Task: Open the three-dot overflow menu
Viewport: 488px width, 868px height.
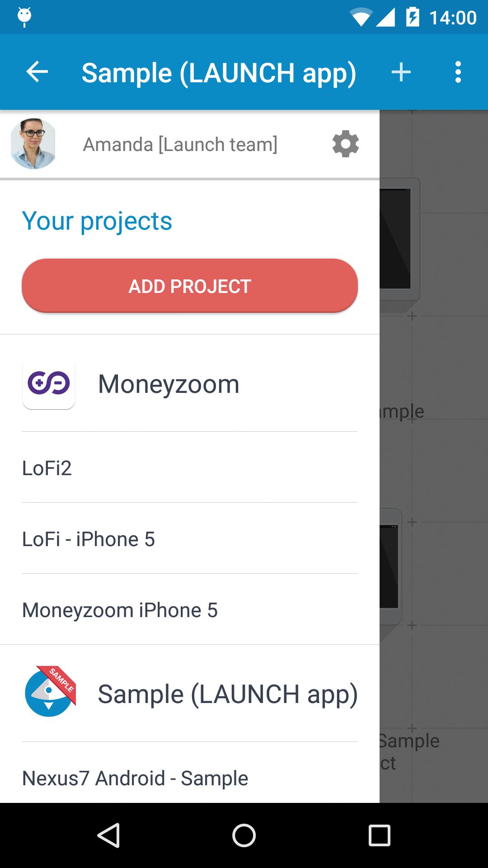Action: coord(458,72)
